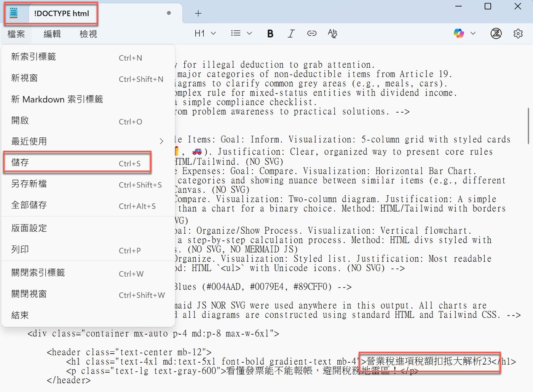Click the div class="container line
This screenshot has width=533, height=392.
(x=153, y=333)
